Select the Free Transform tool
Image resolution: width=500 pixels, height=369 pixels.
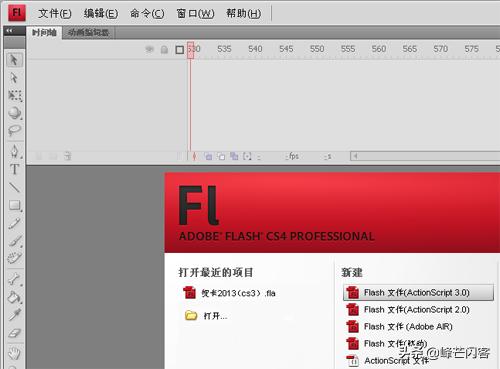(x=15, y=96)
